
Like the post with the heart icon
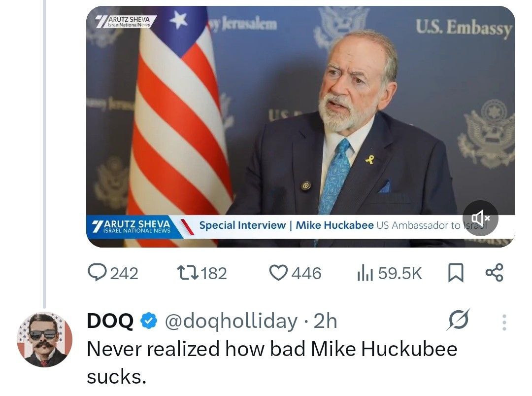[x=279, y=273]
